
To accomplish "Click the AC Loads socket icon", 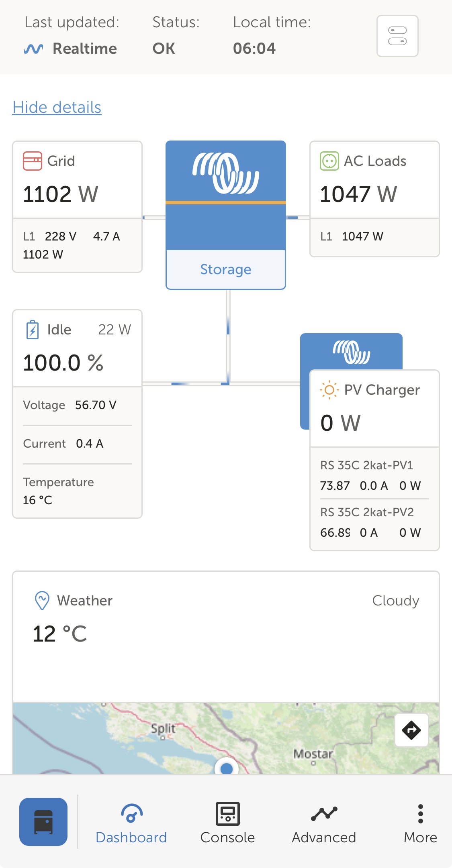I will pyautogui.click(x=329, y=161).
